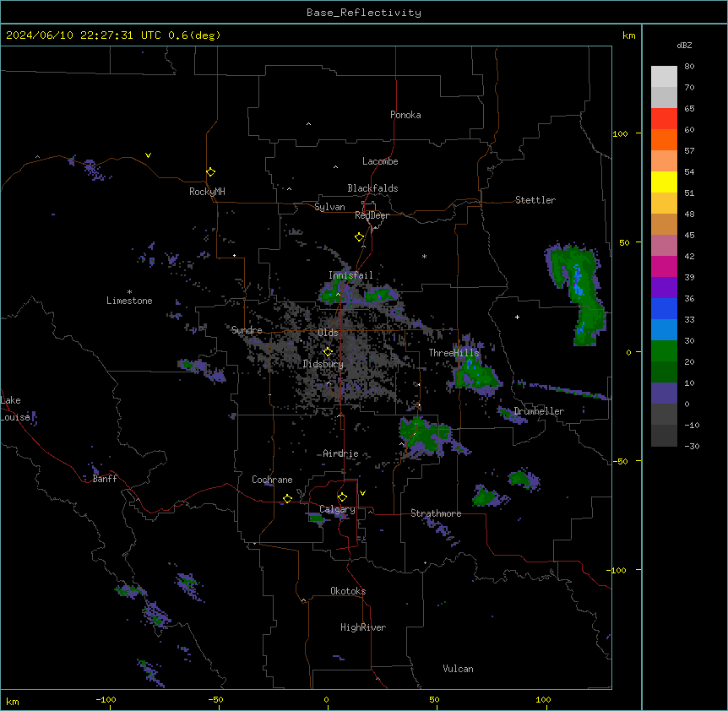728x711 pixels.
Task: Select the yellow diamond marker right of Cochrane
Action: pyautogui.click(x=287, y=499)
